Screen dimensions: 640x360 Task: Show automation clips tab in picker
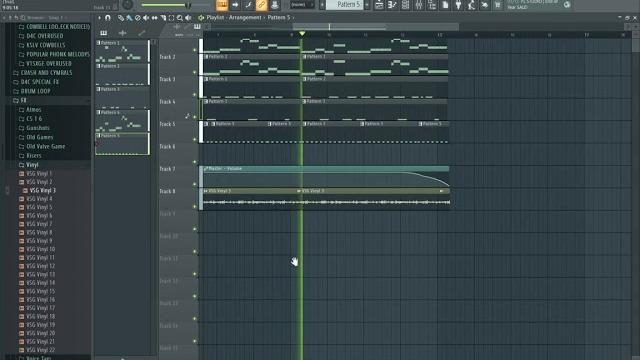pyautogui.click(x=141, y=33)
